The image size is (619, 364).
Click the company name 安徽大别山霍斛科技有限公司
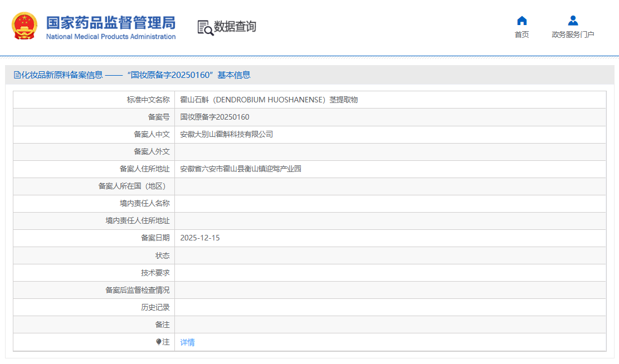pos(226,135)
